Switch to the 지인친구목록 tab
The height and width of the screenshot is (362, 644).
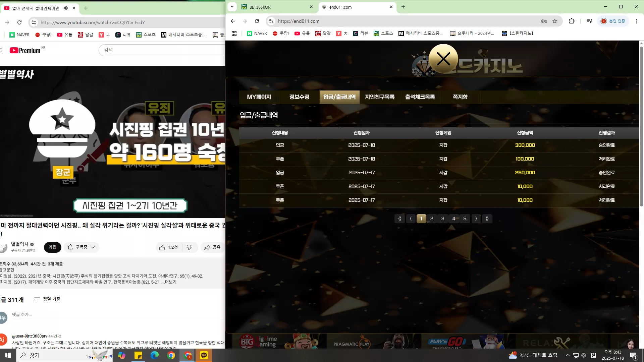pos(380,97)
